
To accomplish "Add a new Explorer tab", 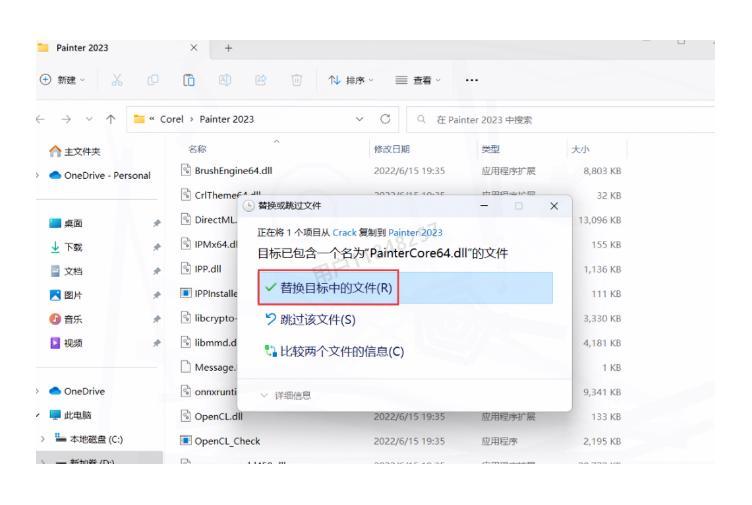I will point(228,48).
